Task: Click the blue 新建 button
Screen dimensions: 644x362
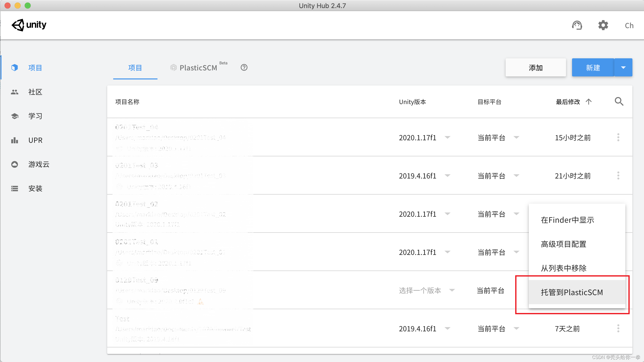Action: pos(593,68)
